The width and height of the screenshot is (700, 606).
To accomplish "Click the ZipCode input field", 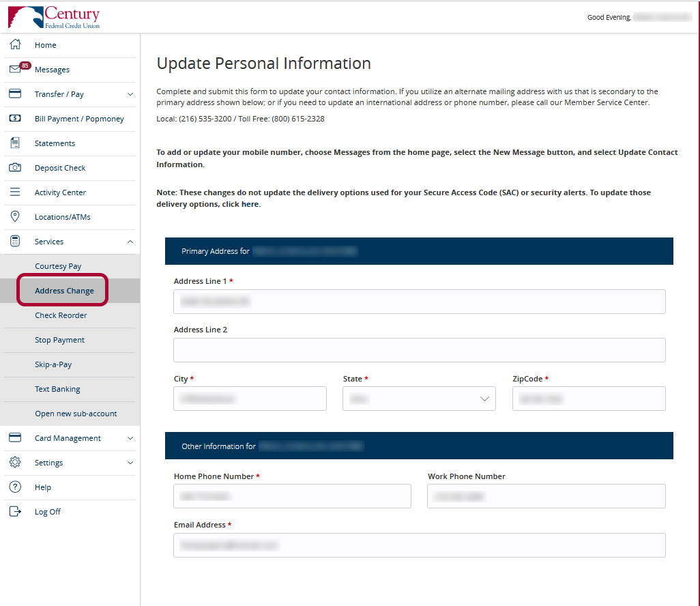I will click(589, 399).
